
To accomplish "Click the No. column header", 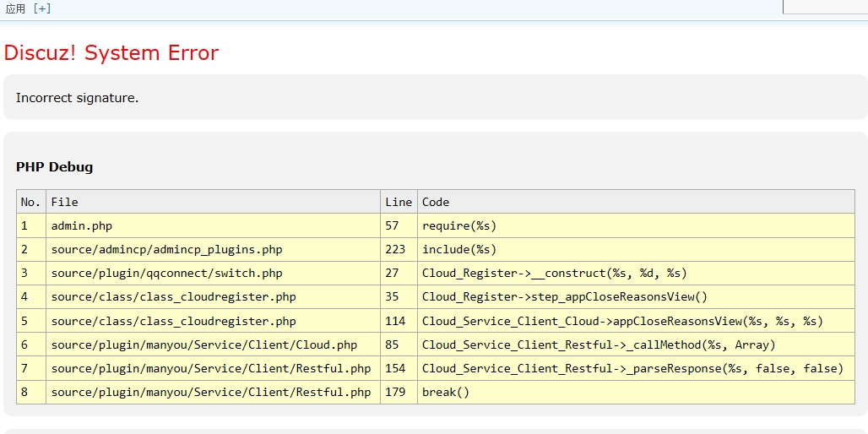I will pyautogui.click(x=30, y=202).
